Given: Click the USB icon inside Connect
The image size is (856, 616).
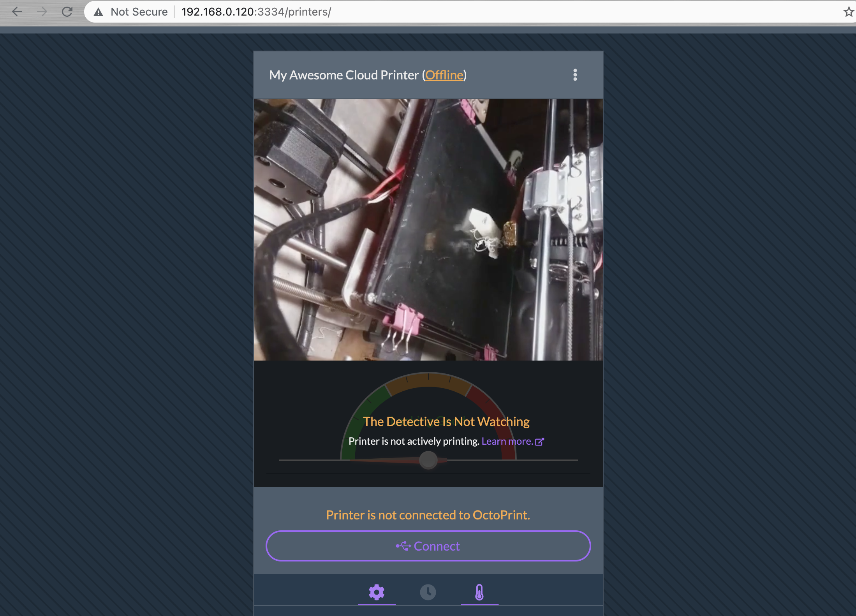Looking at the screenshot, I should point(403,546).
